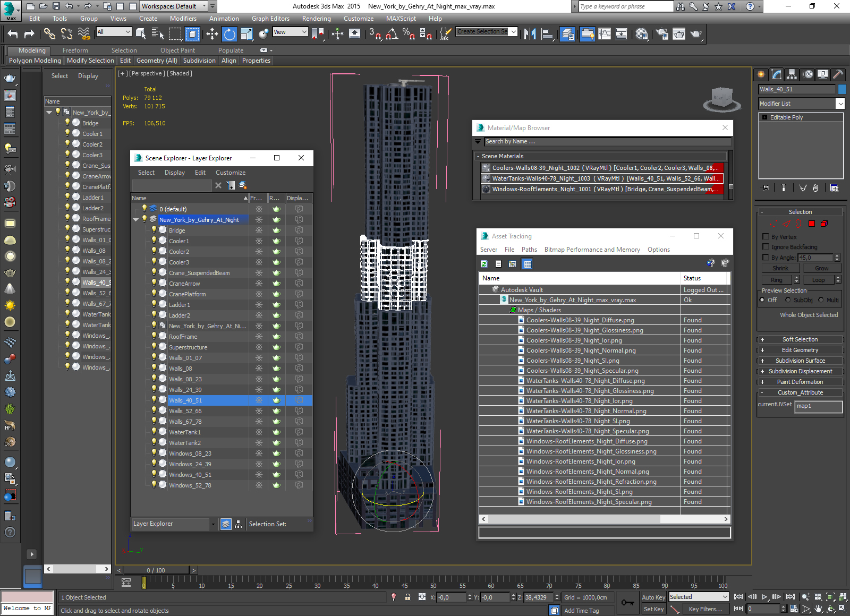
Task: Open the Rendering menu
Action: click(x=316, y=19)
